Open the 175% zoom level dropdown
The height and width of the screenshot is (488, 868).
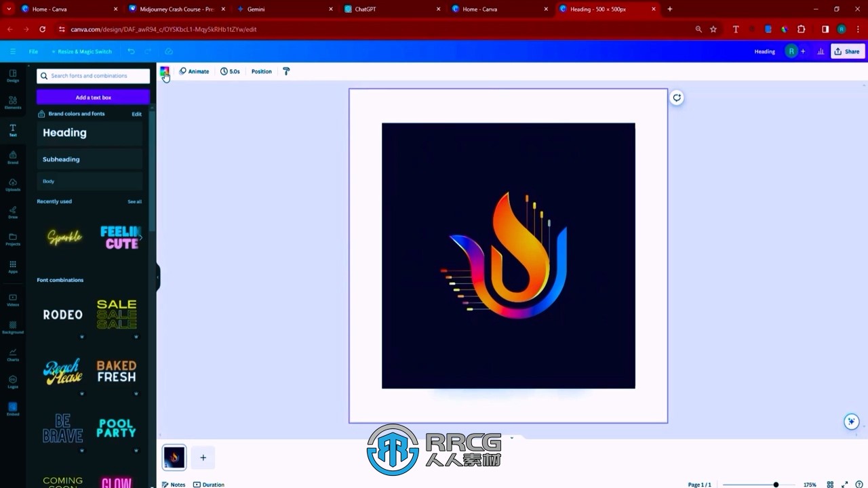click(810, 485)
